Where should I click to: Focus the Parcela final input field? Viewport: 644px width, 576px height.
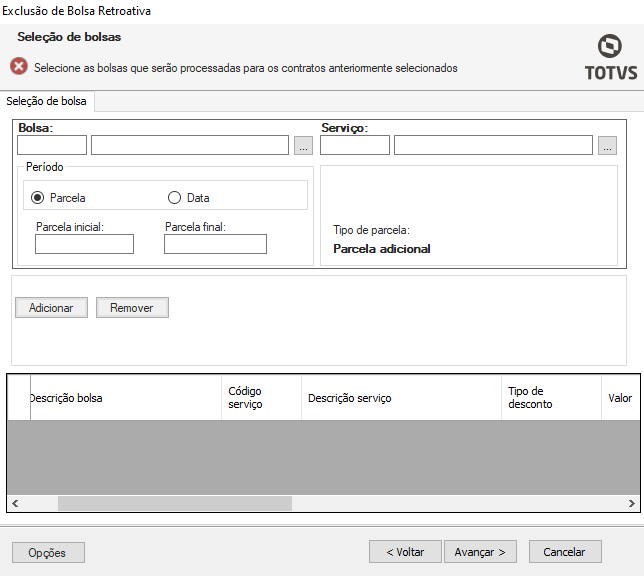pos(215,244)
